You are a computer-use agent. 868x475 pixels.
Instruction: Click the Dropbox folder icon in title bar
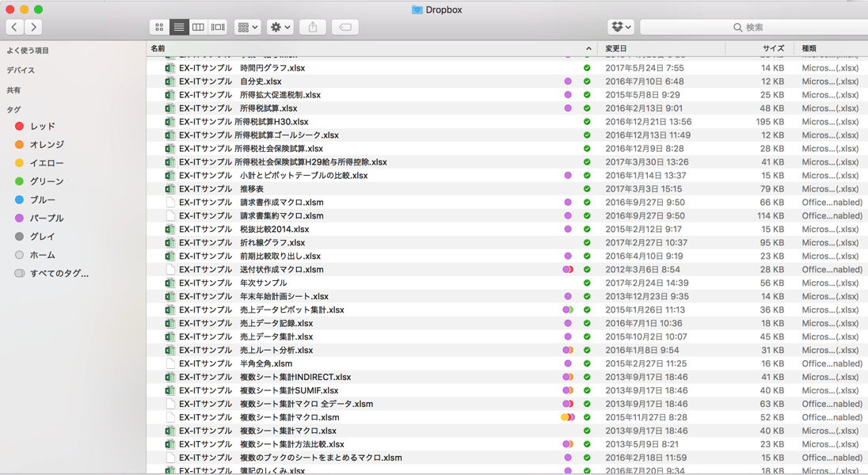(x=417, y=9)
